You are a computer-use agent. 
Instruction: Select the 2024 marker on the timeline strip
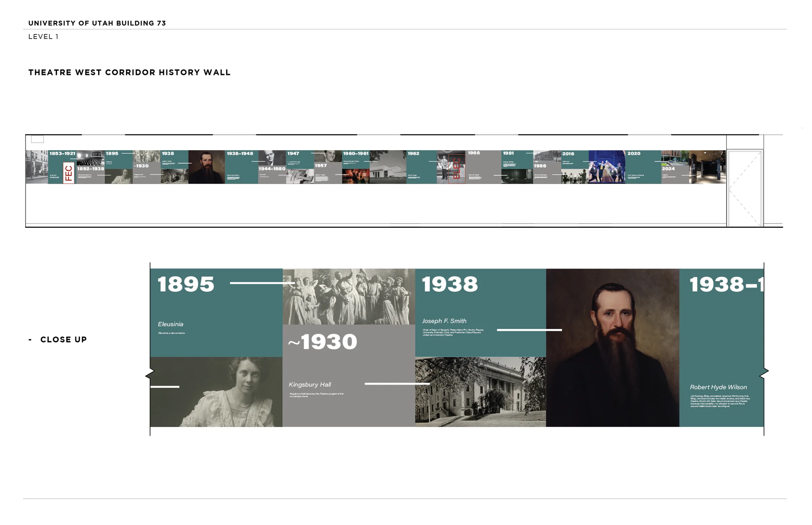[x=668, y=169]
